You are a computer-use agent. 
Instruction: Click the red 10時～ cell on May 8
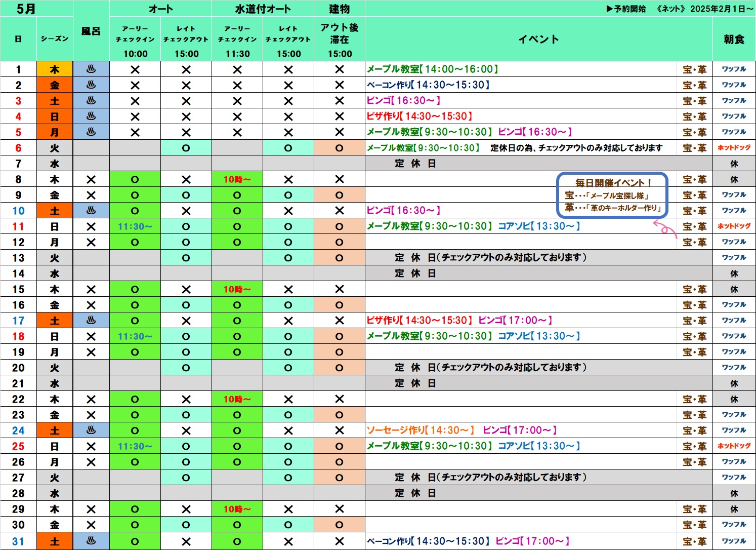click(237, 179)
